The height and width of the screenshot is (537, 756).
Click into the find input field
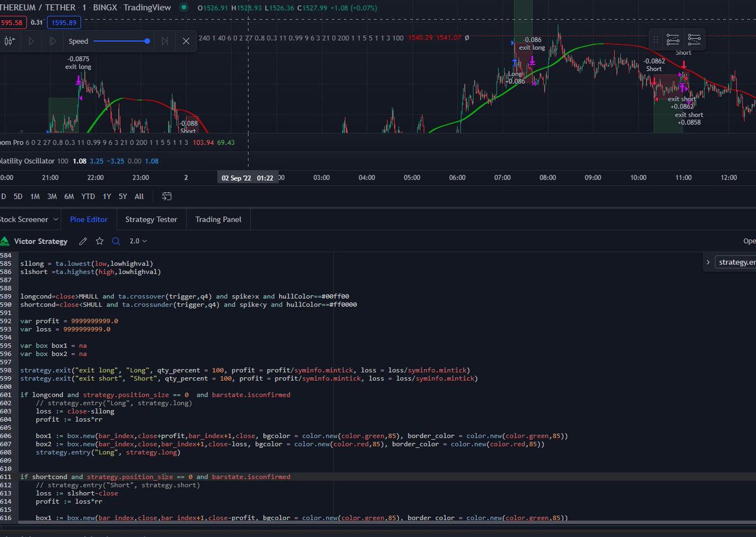pyautogui.click(x=736, y=262)
